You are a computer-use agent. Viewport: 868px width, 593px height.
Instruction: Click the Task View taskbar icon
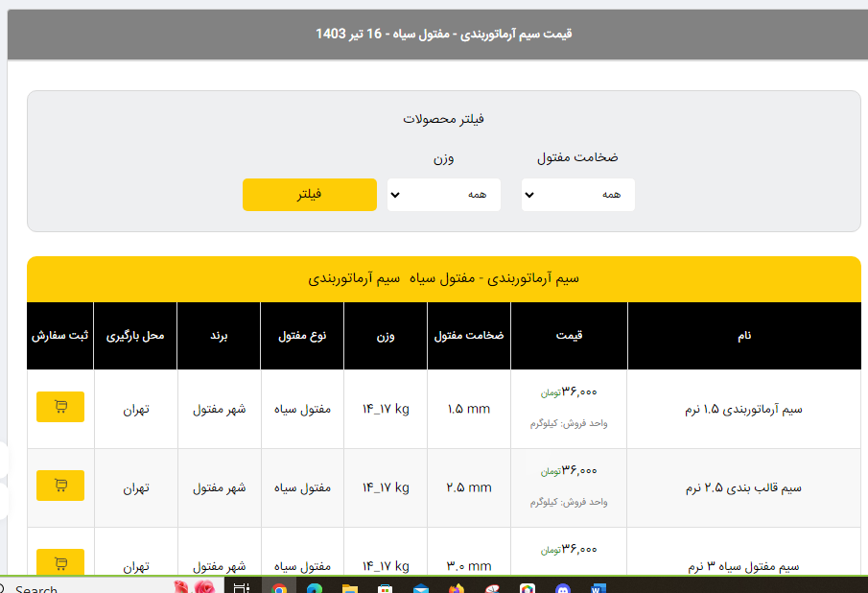click(242, 587)
